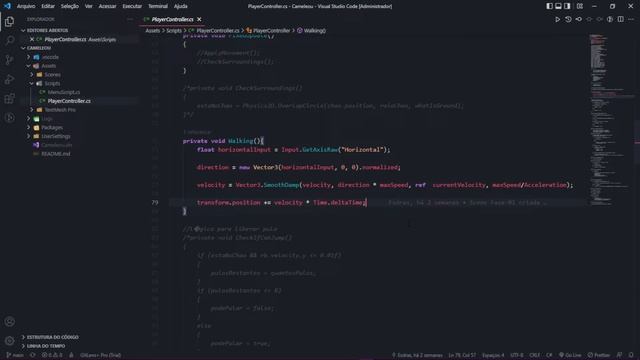
Task: Open the Arquivo menu
Action: click(26, 6)
